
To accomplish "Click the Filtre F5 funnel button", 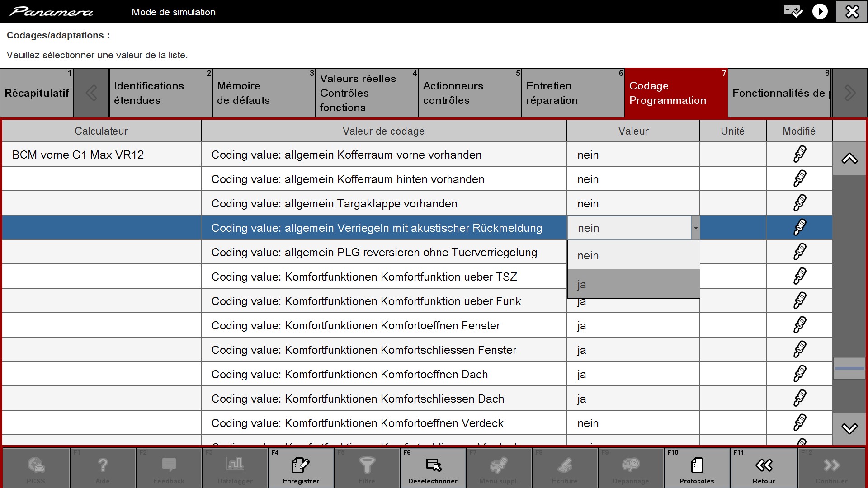I will point(367,468).
